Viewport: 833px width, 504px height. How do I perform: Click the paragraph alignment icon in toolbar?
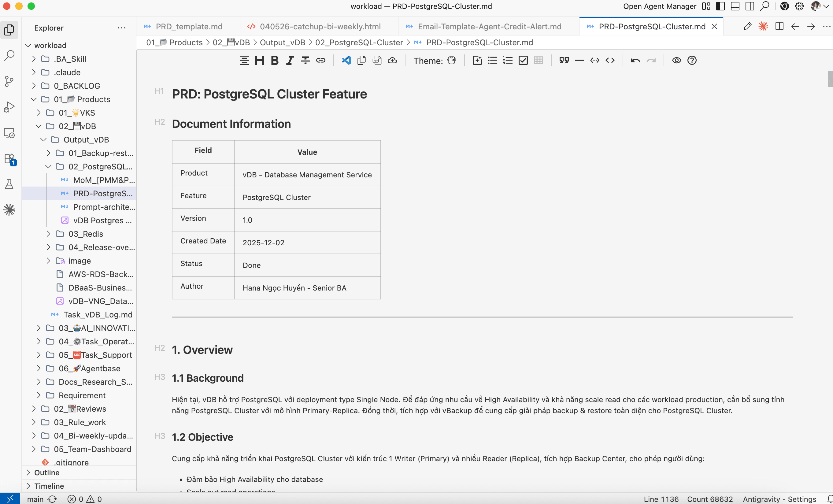coord(244,61)
